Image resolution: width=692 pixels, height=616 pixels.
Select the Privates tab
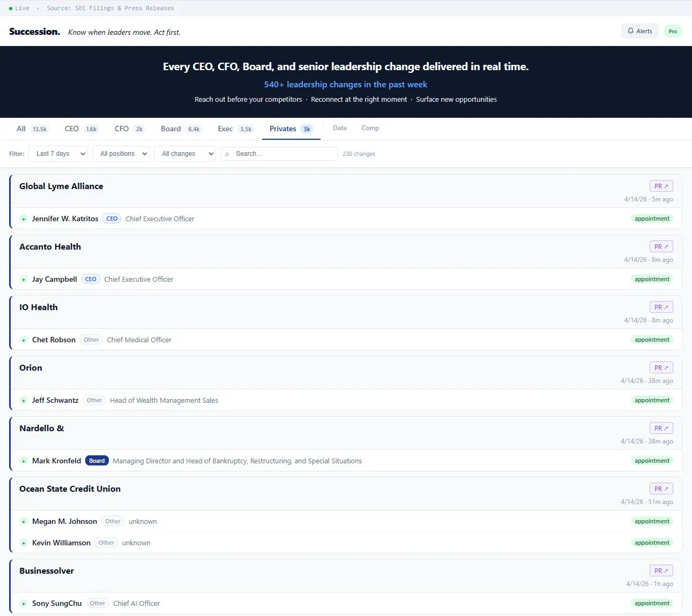[291, 129]
